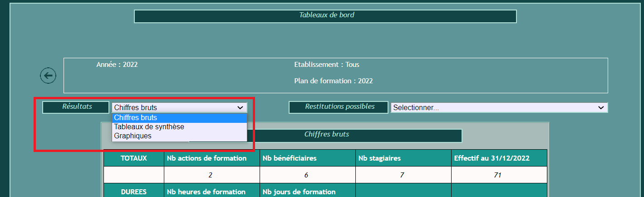Select the TOTAUX row header
This screenshot has height=197, width=644.
click(133, 158)
